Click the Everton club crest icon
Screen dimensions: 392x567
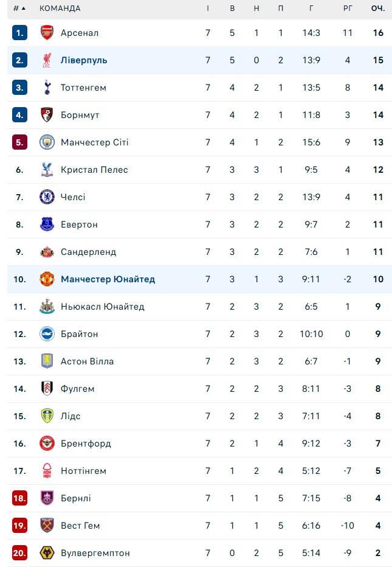point(47,224)
